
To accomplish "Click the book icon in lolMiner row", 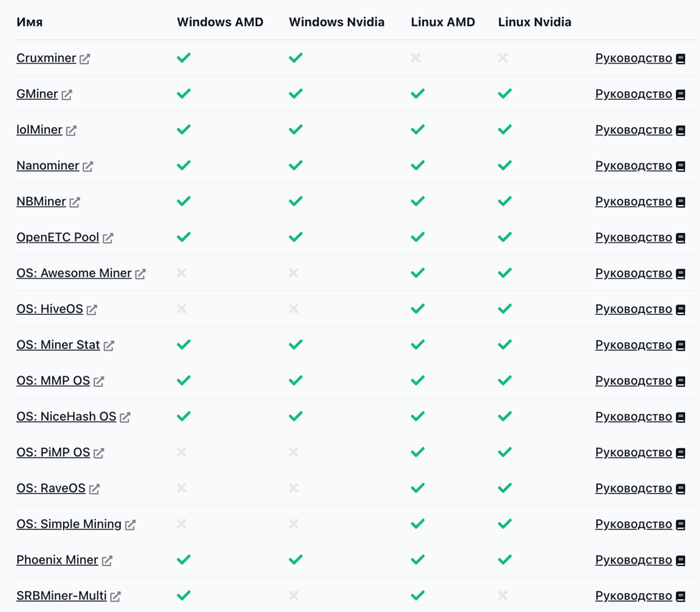I will (x=680, y=130).
